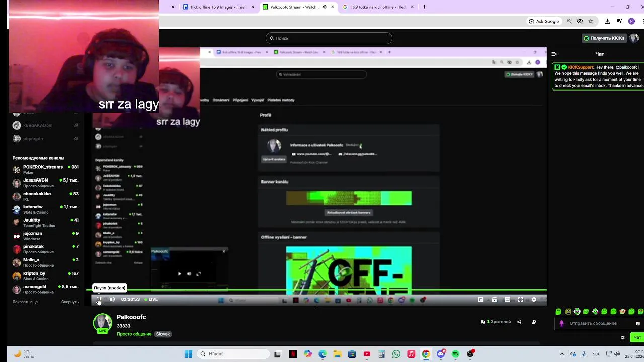Collapse the chat panel arrow icon
Screen dimensions: 644x362
554,54
